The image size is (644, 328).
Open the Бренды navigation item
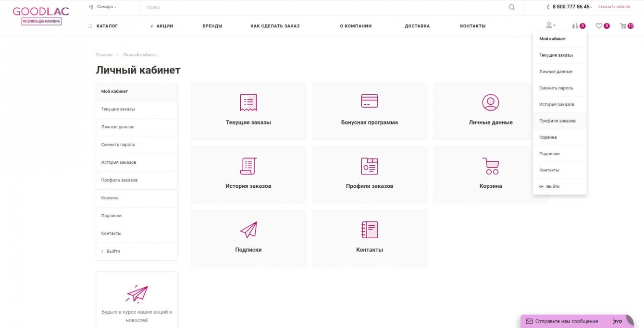[x=212, y=26]
